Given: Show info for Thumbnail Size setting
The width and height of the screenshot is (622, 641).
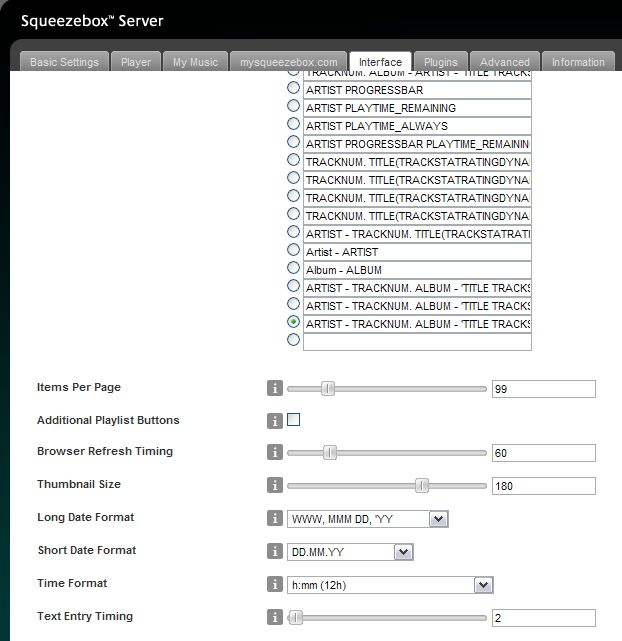Looking at the screenshot, I should pos(275,485).
